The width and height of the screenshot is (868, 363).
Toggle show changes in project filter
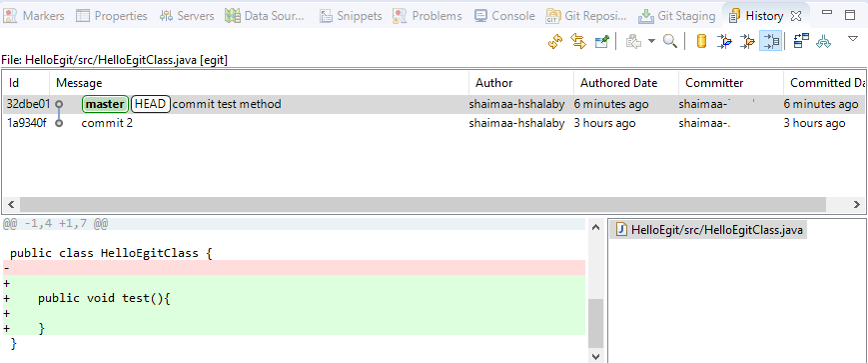[724, 42]
